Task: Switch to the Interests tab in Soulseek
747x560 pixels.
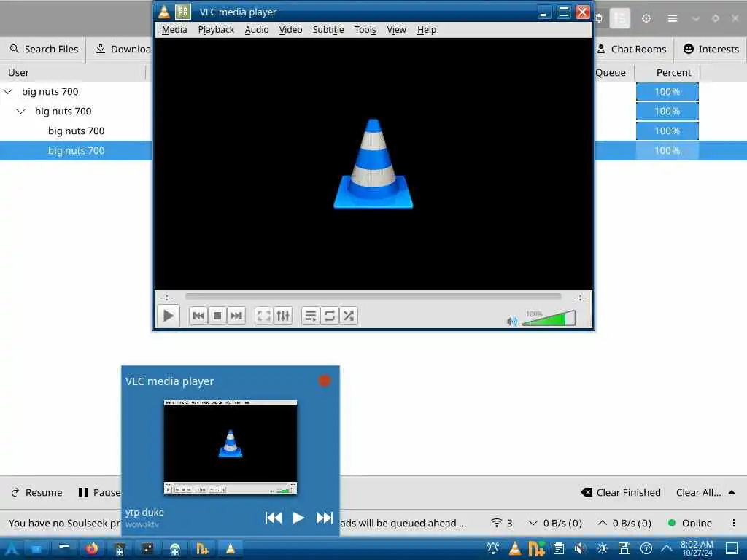Action: click(711, 49)
